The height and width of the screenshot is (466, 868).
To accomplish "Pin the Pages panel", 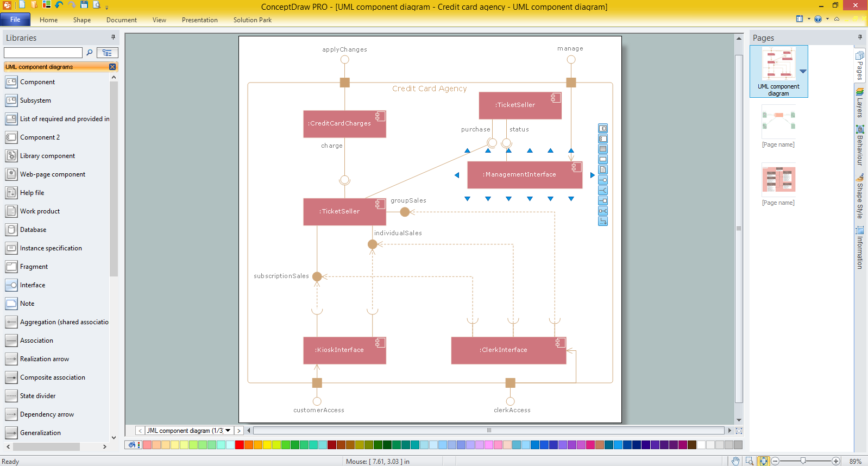I will [x=860, y=37].
